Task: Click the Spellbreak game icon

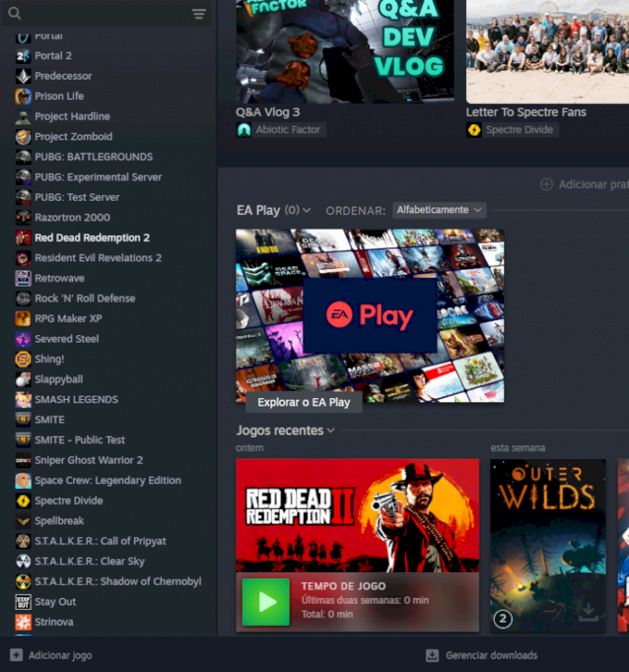Action: coord(24,521)
